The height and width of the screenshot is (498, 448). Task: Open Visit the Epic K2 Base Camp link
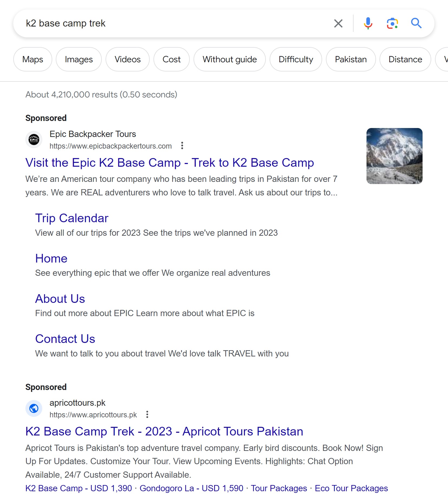click(169, 163)
